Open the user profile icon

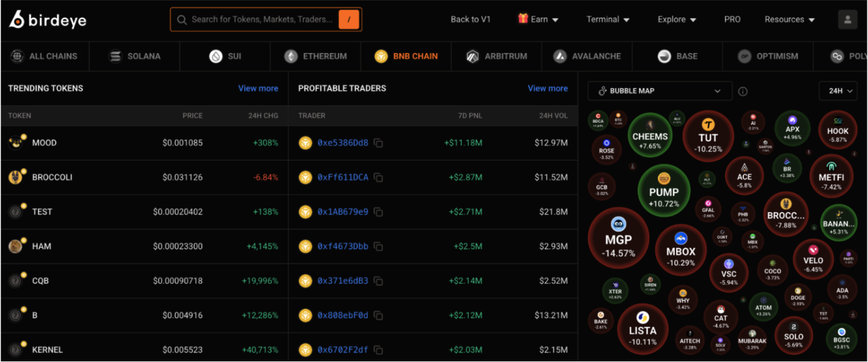(847, 19)
